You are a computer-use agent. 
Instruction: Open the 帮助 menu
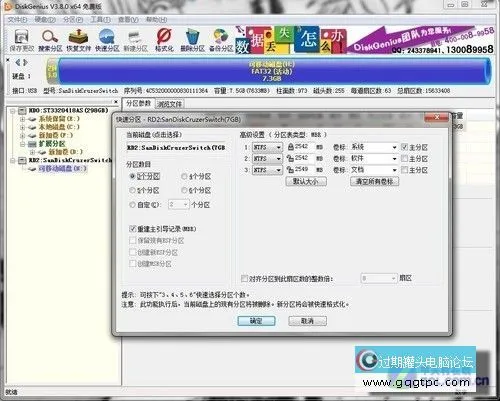click(156, 20)
